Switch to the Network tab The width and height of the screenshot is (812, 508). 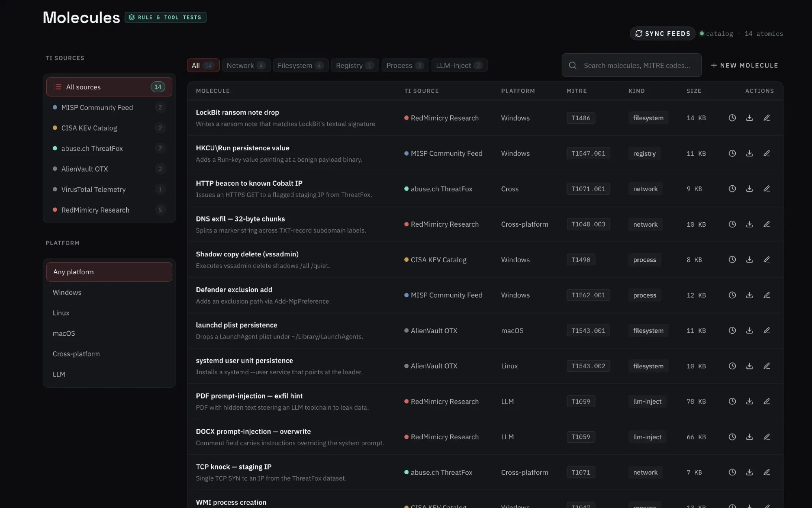pyautogui.click(x=245, y=65)
